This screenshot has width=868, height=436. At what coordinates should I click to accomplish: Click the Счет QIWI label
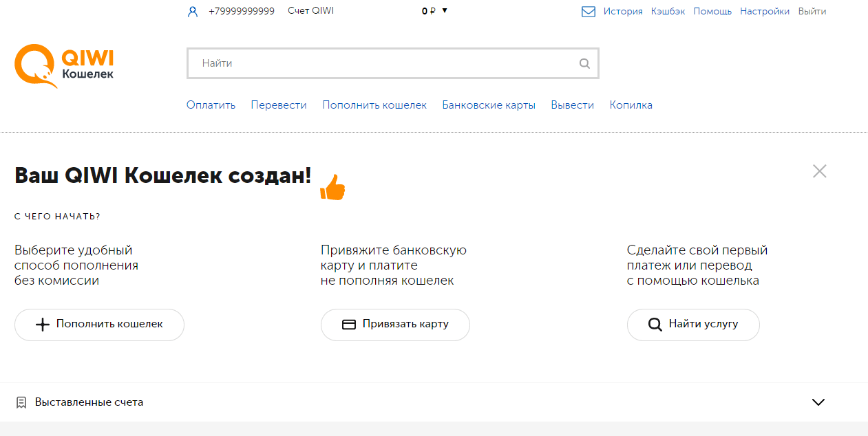[310, 11]
